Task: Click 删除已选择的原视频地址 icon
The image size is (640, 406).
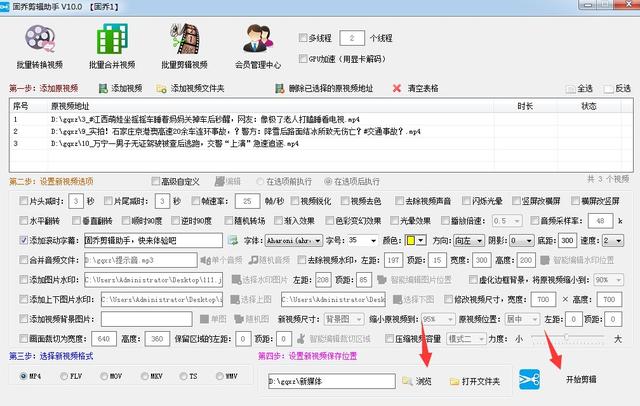Action: (279, 89)
